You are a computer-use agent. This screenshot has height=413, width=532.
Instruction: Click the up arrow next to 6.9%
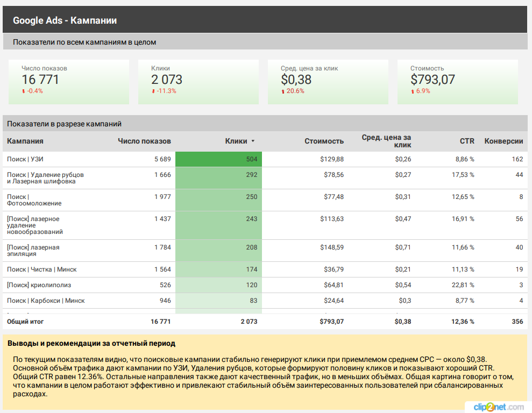tap(413, 91)
